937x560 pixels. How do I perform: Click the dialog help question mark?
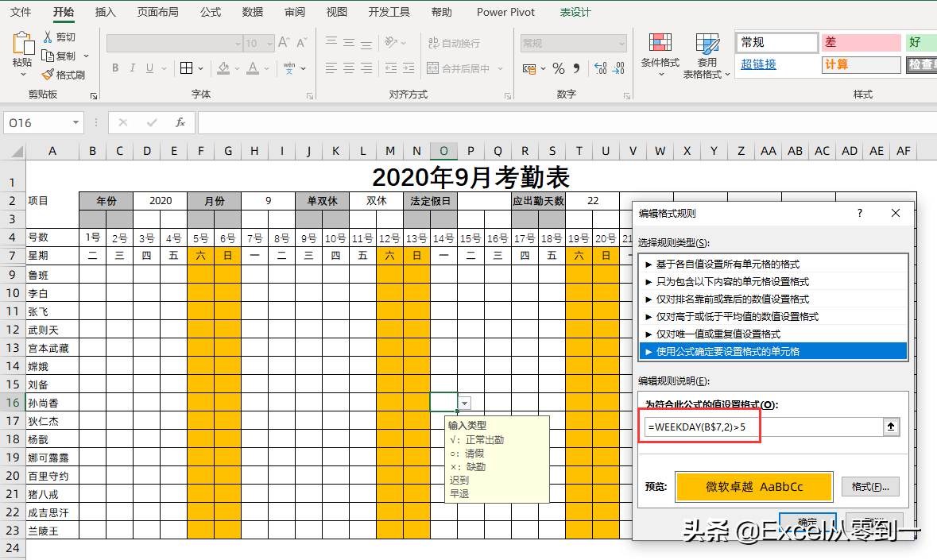click(x=860, y=213)
